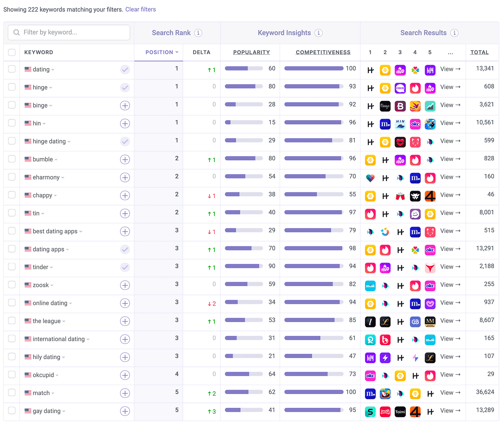Add the chappy keyword with plus icon
The image size is (504, 426).
125,195
